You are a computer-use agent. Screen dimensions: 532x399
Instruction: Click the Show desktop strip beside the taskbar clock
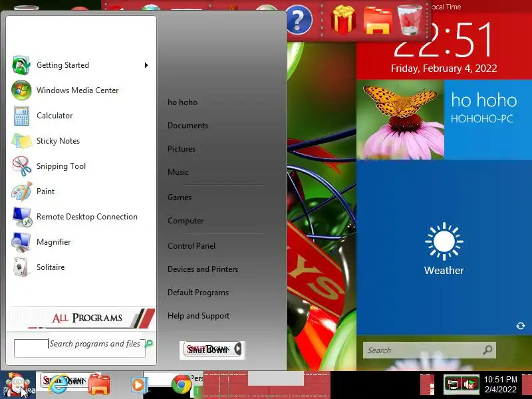pyautogui.click(x=527, y=385)
